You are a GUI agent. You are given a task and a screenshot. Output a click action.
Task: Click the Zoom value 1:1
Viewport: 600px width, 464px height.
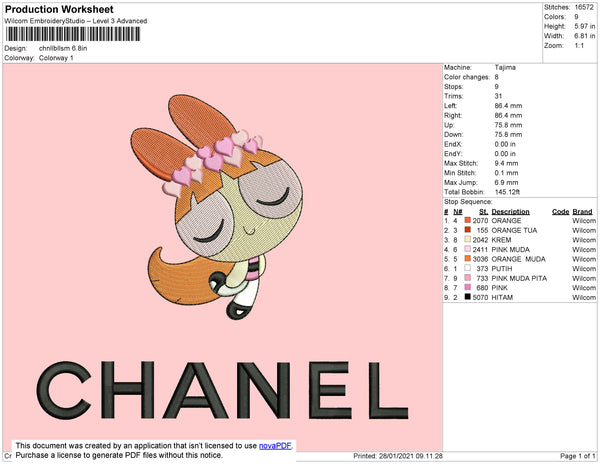(579, 46)
